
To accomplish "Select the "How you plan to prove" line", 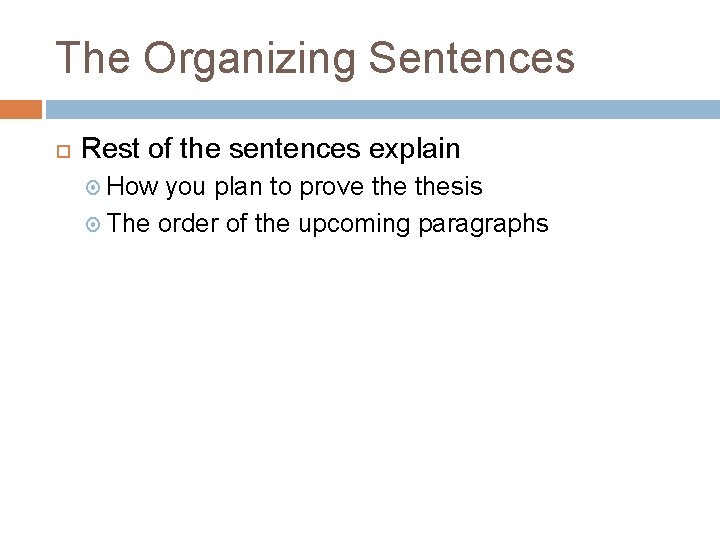I will click(x=294, y=187).
